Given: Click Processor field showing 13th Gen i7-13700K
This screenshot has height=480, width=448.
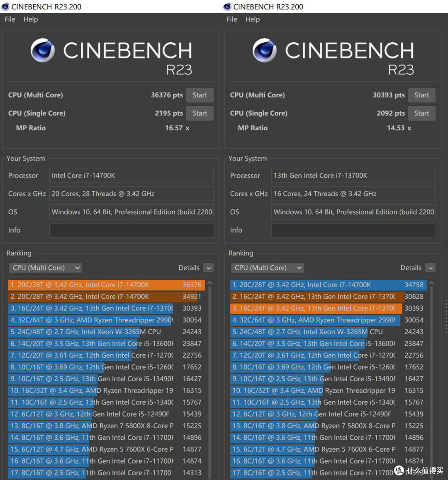Looking at the screenshot, I should 353,176.
